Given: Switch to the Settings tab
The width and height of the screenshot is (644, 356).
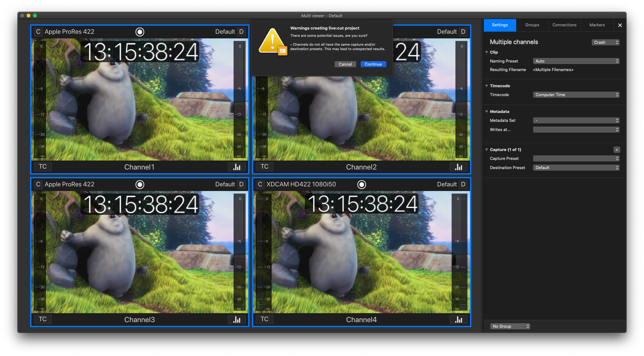Looking at the screenshot, I should [x=500, y=25].
